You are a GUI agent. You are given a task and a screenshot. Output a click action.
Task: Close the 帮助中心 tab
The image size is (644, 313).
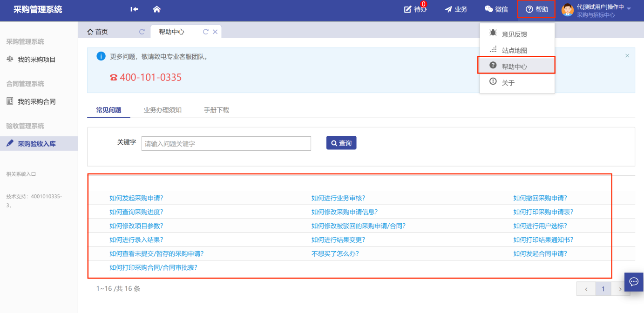click(215, 32)
